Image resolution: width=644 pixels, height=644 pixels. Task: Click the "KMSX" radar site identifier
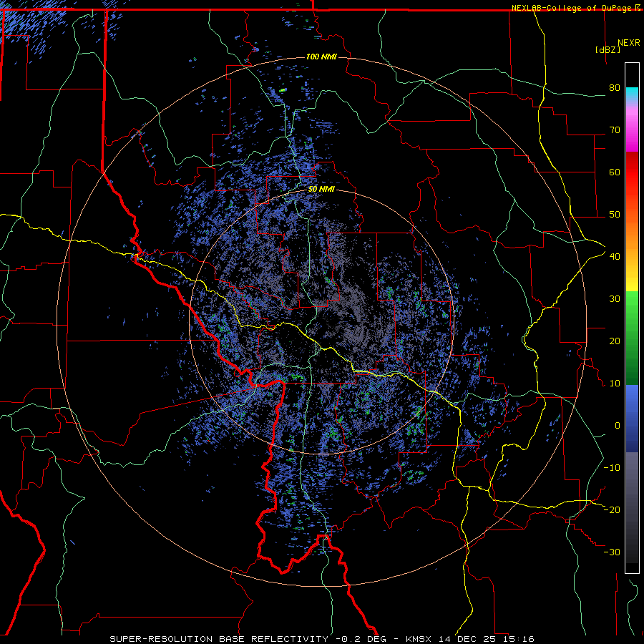(x=419, y=639)
